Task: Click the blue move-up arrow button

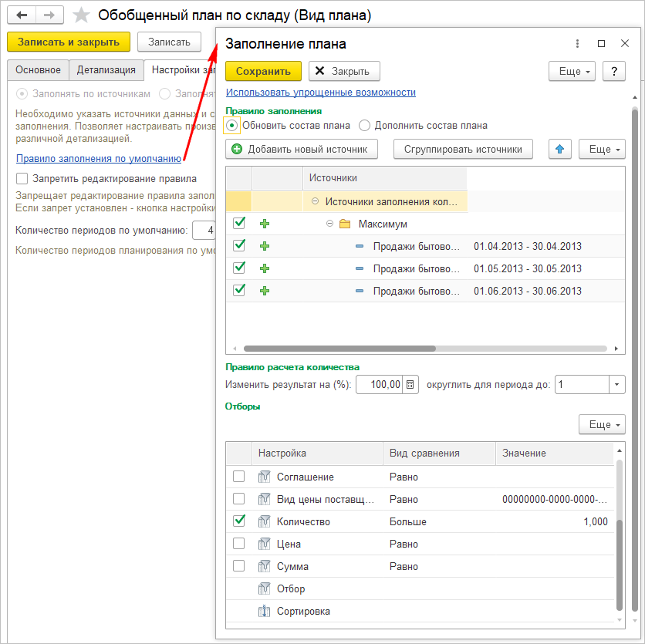Action: click(x=559, y=149)
